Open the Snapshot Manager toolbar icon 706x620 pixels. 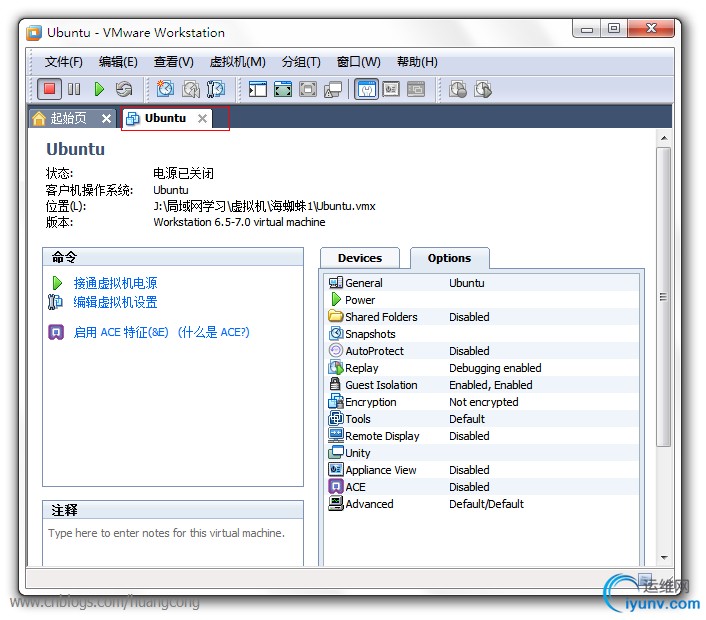point(216,89)
